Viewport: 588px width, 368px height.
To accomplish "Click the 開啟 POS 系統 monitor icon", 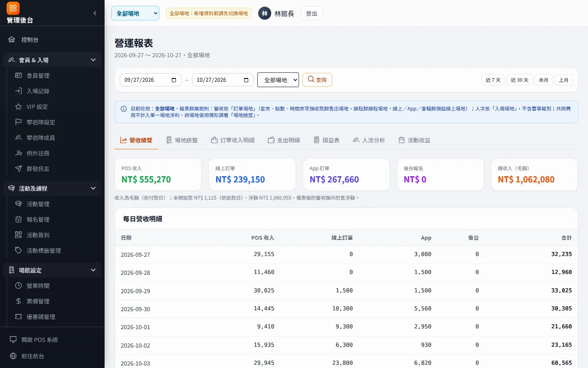I will [x=13, y=340].
